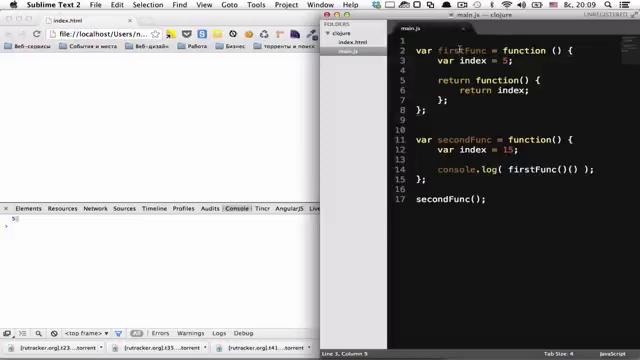The image size is (640, 360).
Task: Open the Работа bookmarks folder
Action: pos(192,46)
